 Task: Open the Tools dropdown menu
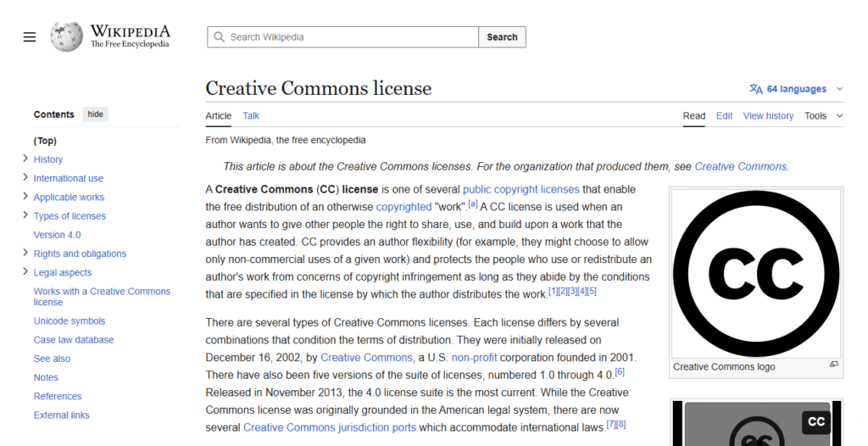tap(823, 116)
